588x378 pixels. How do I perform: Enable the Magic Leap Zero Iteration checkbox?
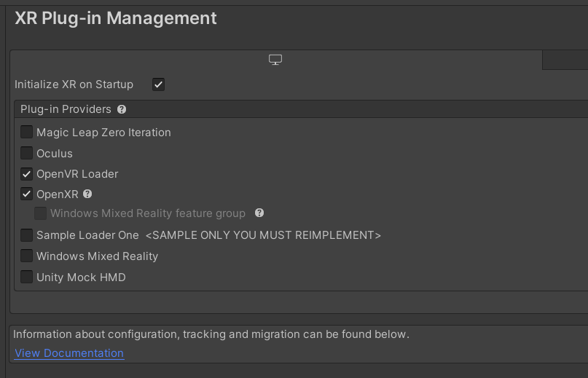click(27, 133)
